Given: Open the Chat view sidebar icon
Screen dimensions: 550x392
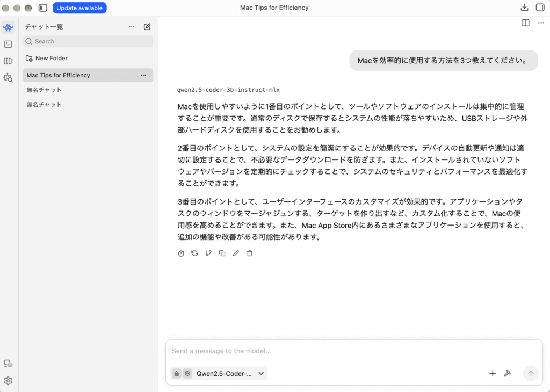Looking at the screenshot, I should [x=8, y=27].
